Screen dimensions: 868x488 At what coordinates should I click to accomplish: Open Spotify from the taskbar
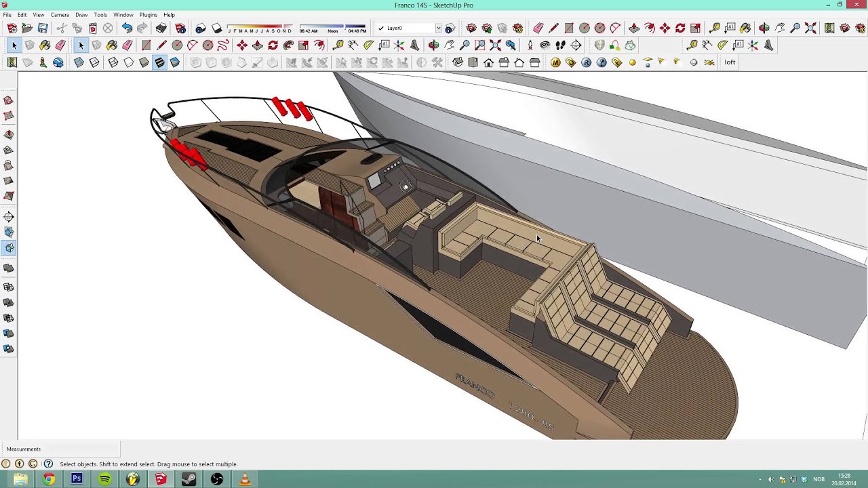tap(104, 479)
